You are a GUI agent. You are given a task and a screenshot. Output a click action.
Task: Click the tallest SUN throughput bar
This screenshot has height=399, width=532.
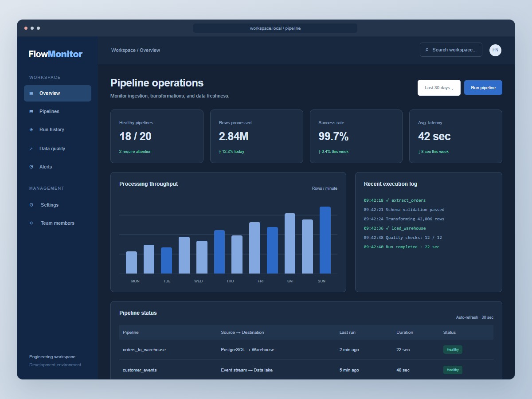[325, 240]
